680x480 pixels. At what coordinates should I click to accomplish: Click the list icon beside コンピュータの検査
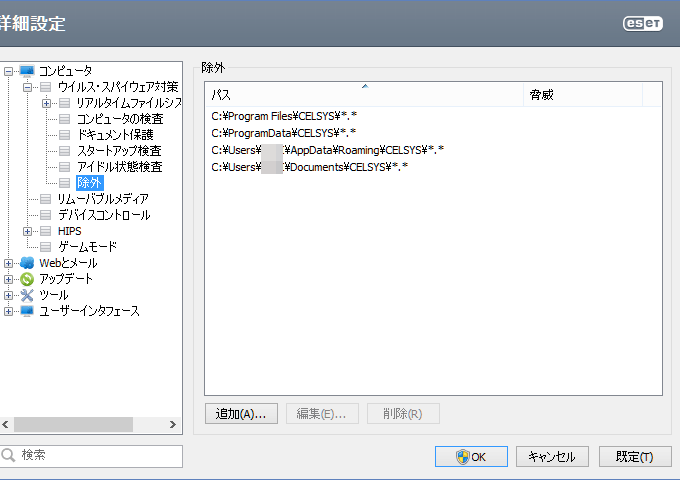[x=65, y=119]
